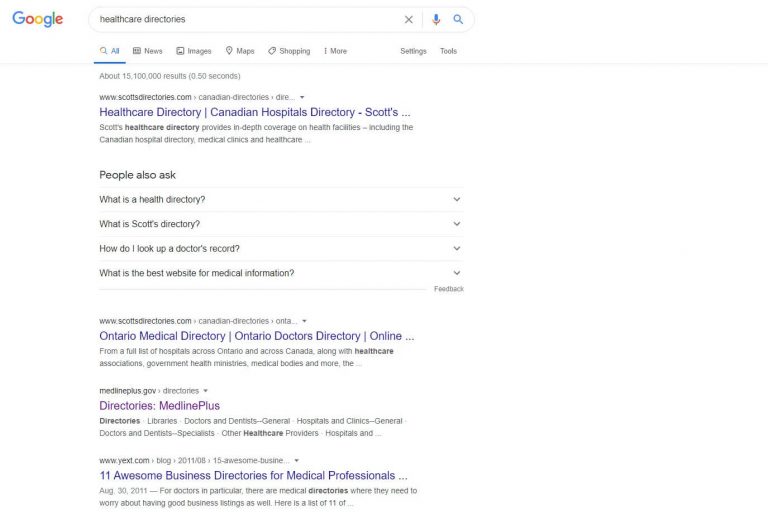
Task: Select the All tab
Action: [x=110, y=51]
